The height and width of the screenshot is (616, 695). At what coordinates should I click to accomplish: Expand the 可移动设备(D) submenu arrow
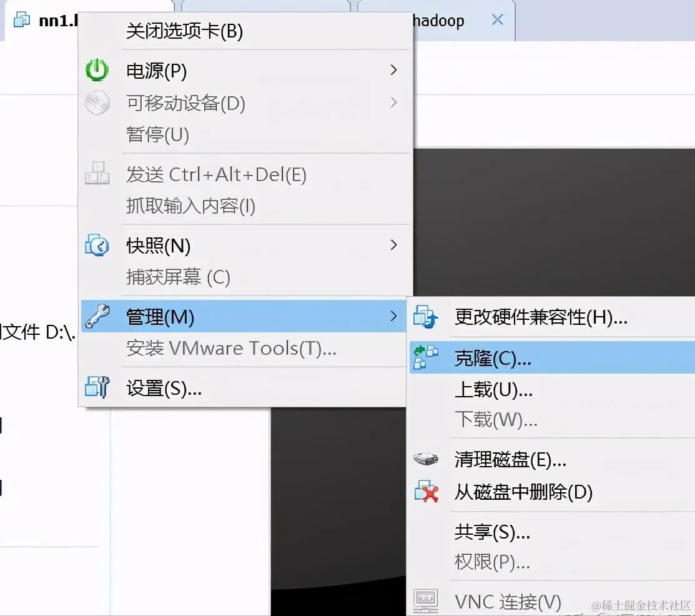tap(393, 103)
